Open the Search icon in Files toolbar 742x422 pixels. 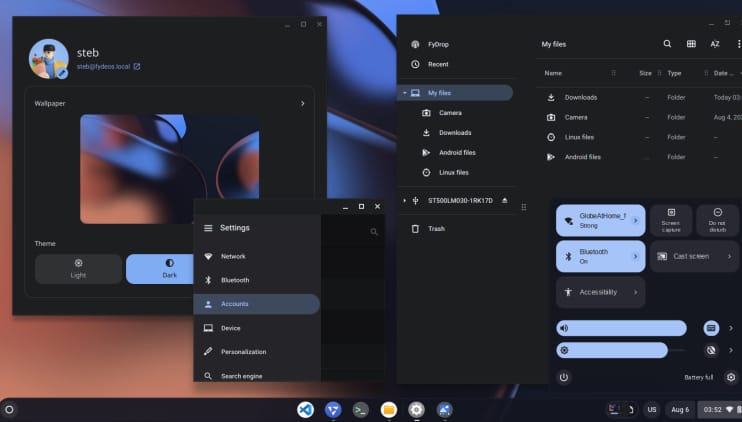pos(667,44)
